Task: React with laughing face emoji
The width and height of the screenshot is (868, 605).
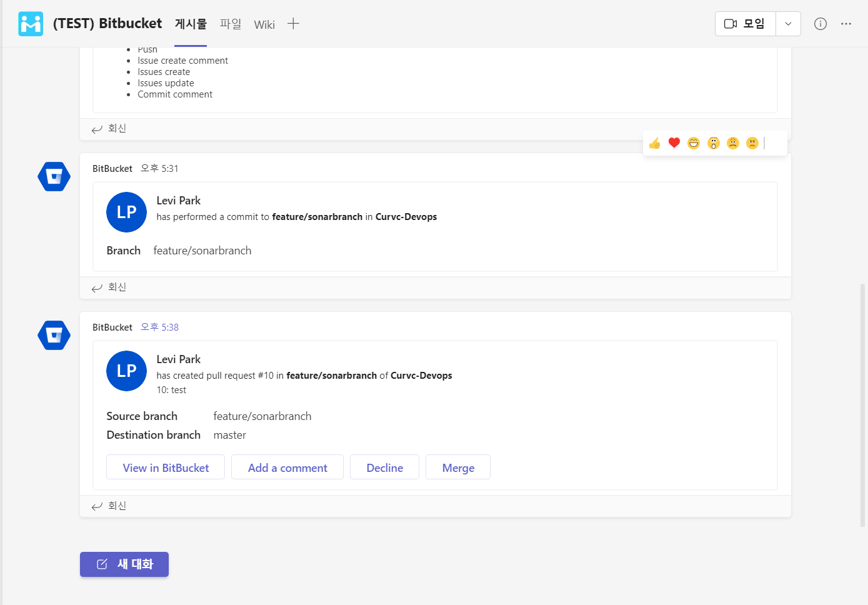Action: 694,143
